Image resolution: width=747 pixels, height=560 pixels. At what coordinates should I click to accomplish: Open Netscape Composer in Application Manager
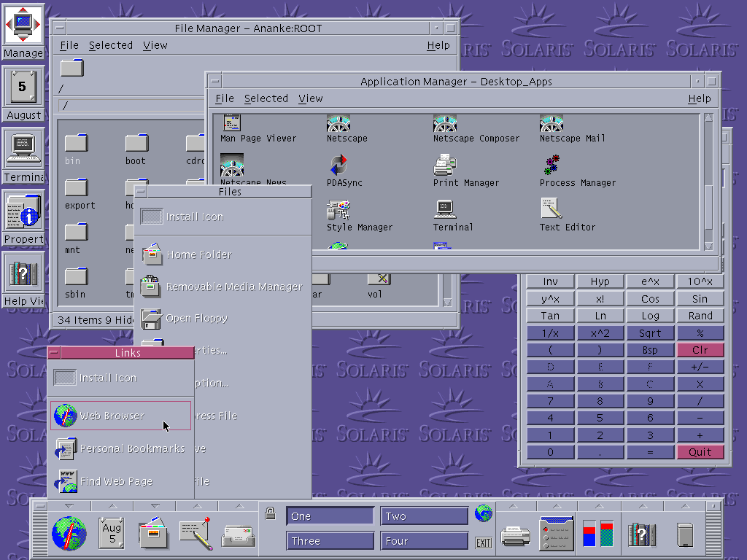coord(445,124)
